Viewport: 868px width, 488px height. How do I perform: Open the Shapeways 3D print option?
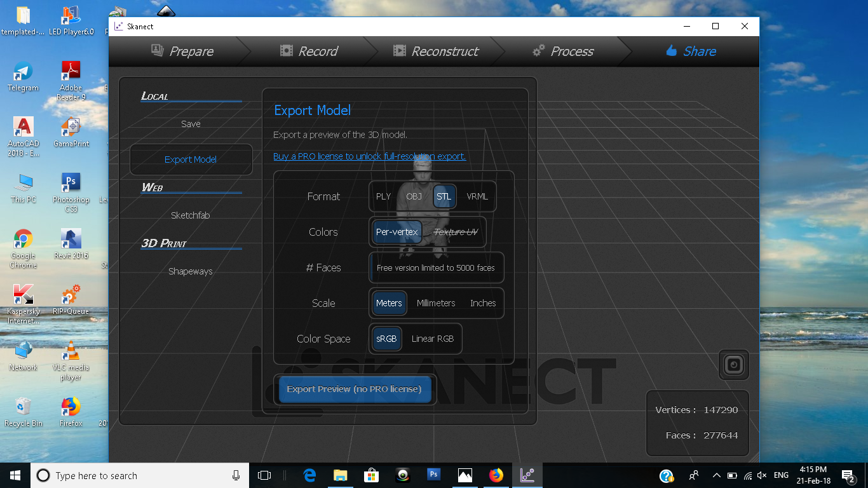click(x=191, y=271)
